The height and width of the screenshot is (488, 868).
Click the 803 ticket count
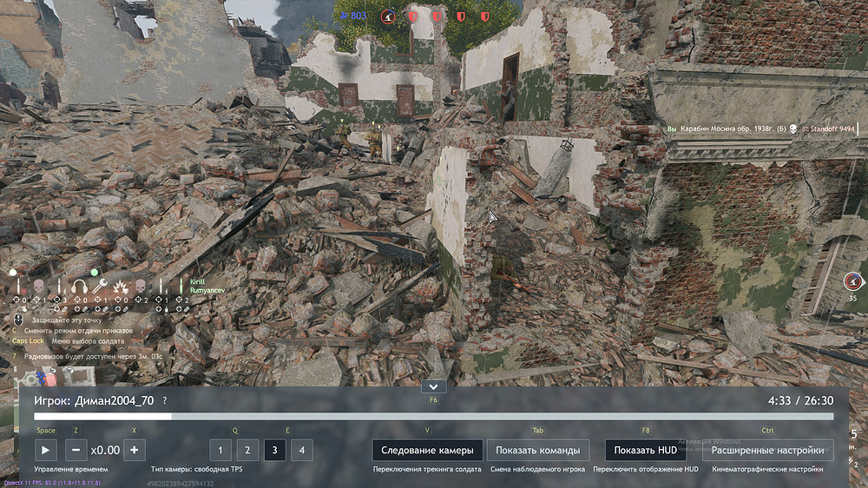click(x=358, y=16)
